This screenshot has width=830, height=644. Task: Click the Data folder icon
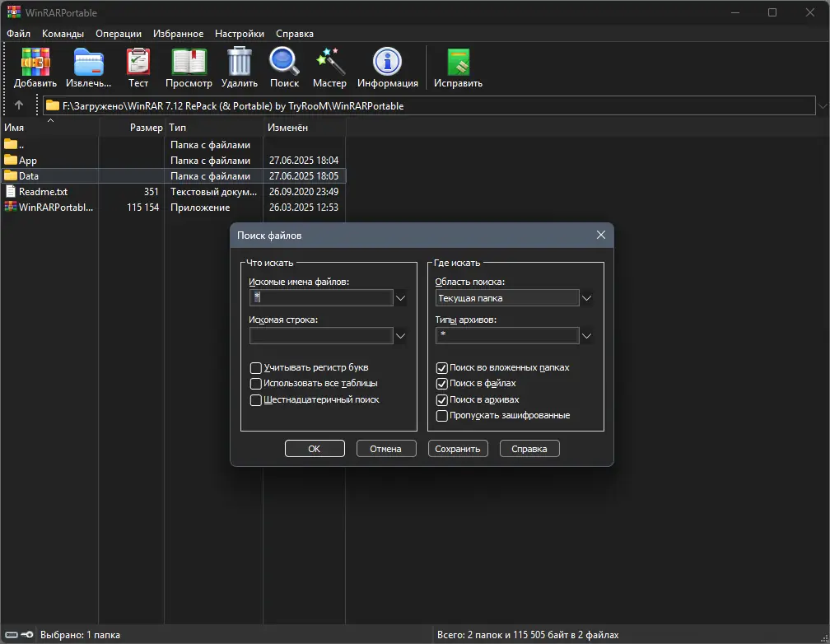[x=11, y=175]
